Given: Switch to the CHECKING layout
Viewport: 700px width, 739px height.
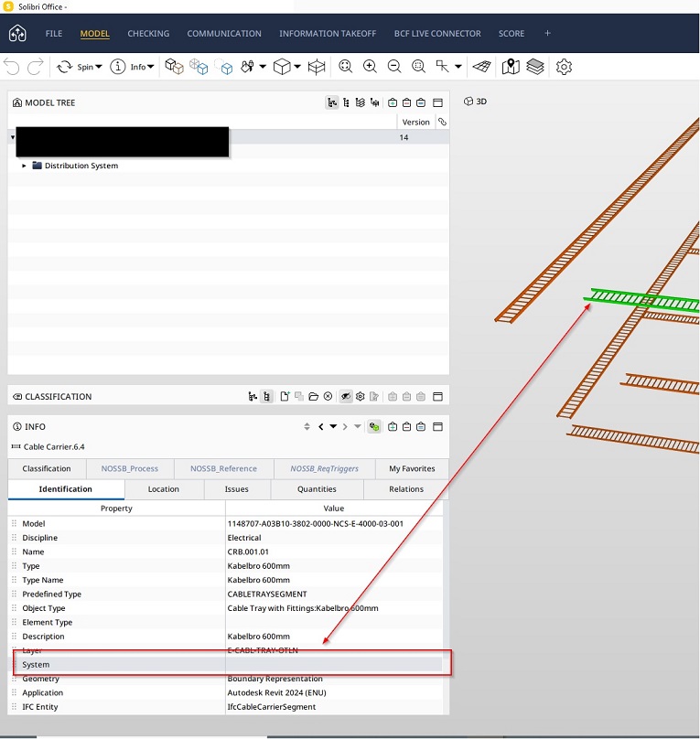Looking at the screenshot, I should pos(148,34).
